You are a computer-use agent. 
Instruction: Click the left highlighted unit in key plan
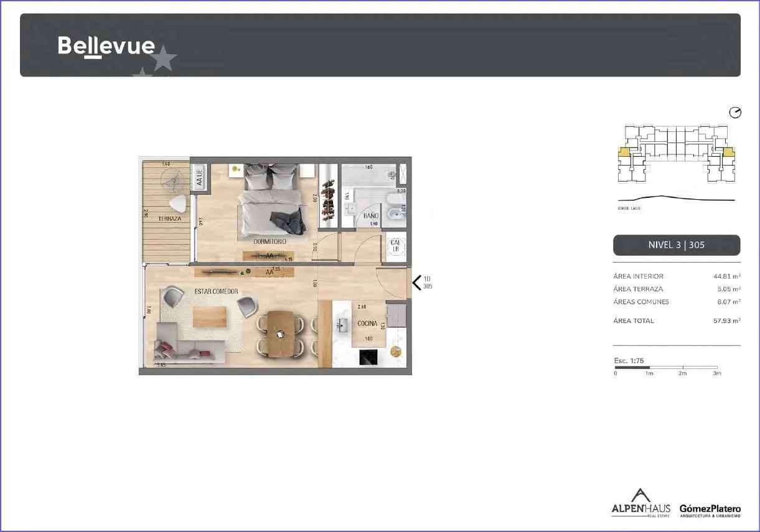point(624,152)
